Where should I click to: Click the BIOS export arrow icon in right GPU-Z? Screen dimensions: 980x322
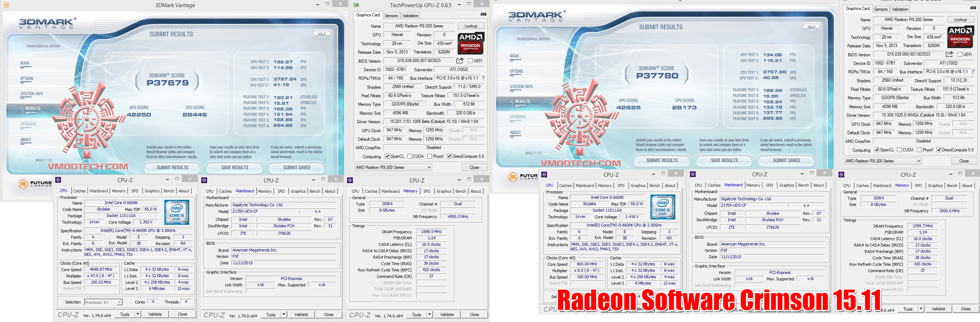(950, 54)
